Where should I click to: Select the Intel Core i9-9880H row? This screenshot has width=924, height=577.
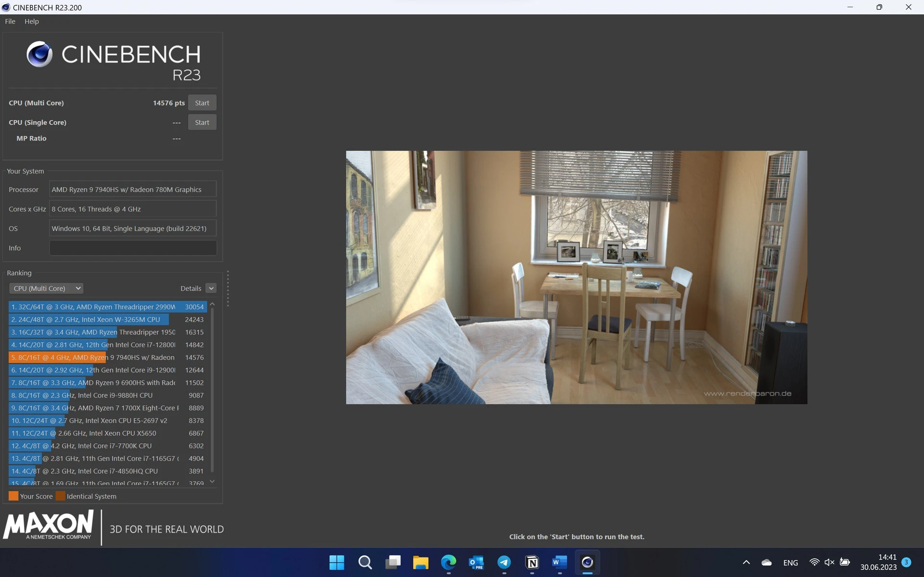coord(108,395)
